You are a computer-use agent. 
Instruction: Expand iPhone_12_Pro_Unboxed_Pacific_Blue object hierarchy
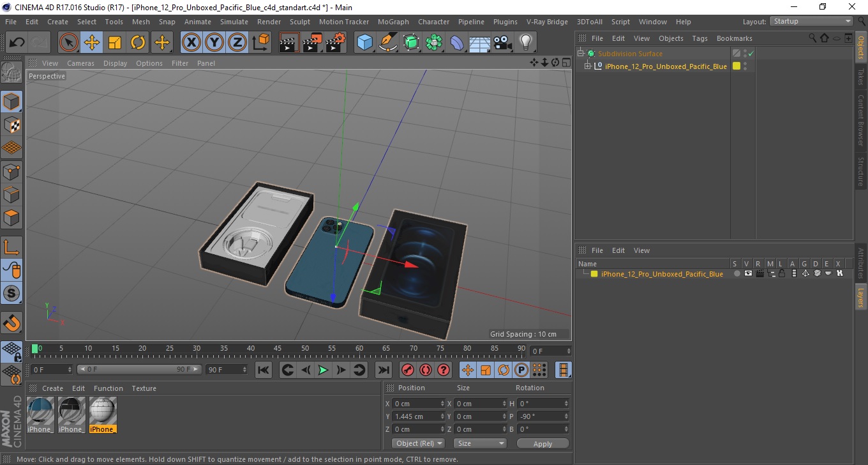pos(588,66)
